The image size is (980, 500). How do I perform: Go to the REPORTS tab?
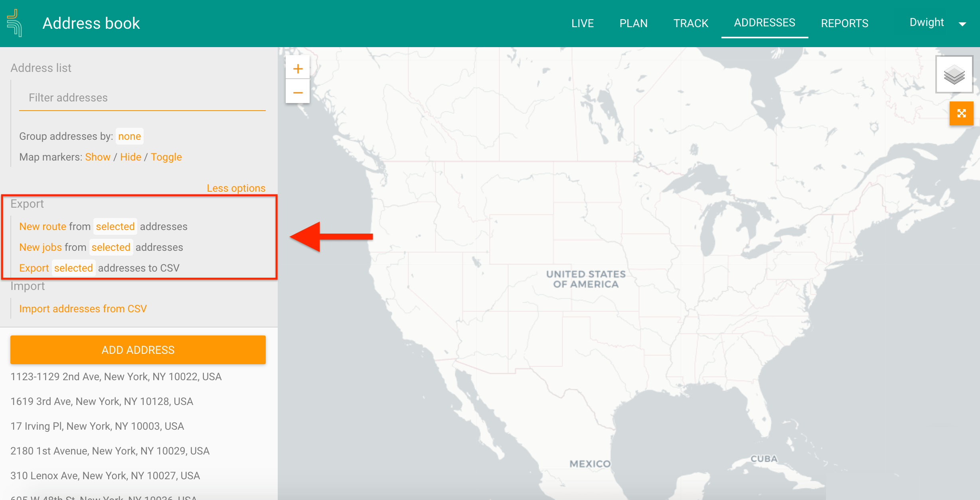click(844, 23)
